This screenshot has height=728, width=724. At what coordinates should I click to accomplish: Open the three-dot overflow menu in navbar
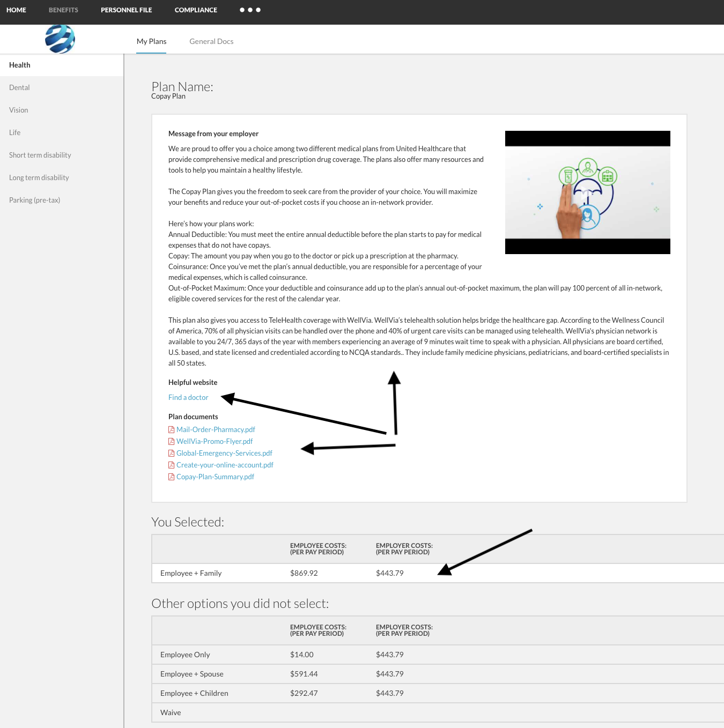pyautogui.click(x=250, y=10)
